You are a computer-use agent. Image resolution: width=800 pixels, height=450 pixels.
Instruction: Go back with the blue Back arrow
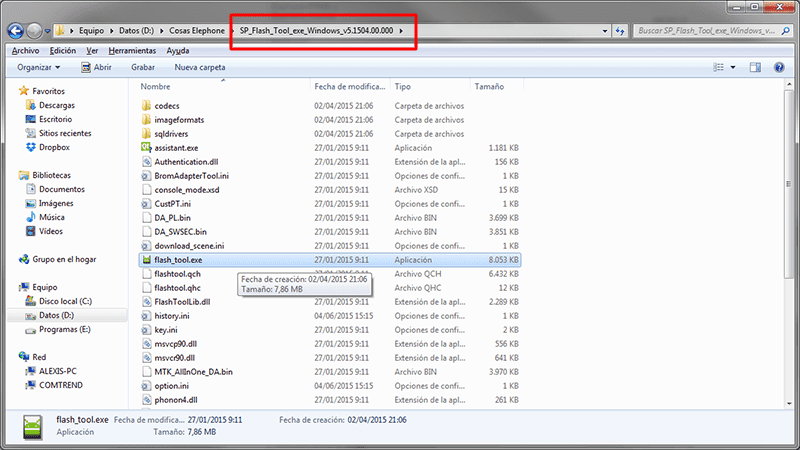(x=15, y=31)
